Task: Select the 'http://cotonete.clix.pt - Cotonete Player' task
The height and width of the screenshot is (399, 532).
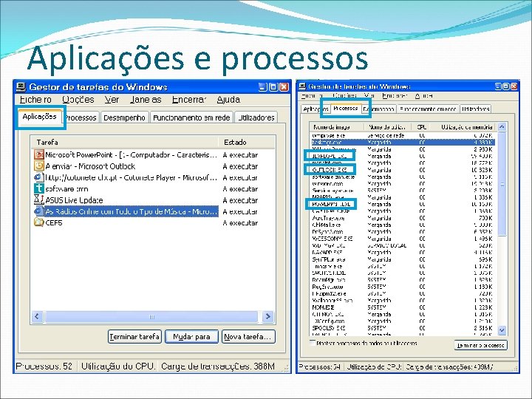Action: (131, 177)
